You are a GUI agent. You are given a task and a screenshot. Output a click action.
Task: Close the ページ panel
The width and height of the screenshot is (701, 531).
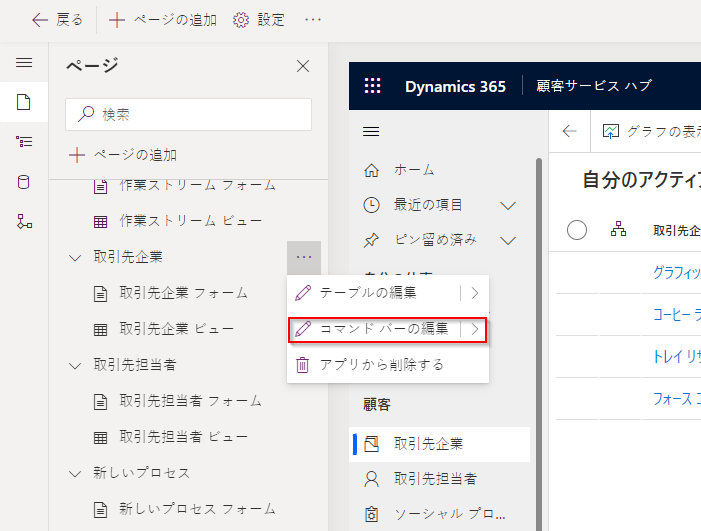click(303, 66)
